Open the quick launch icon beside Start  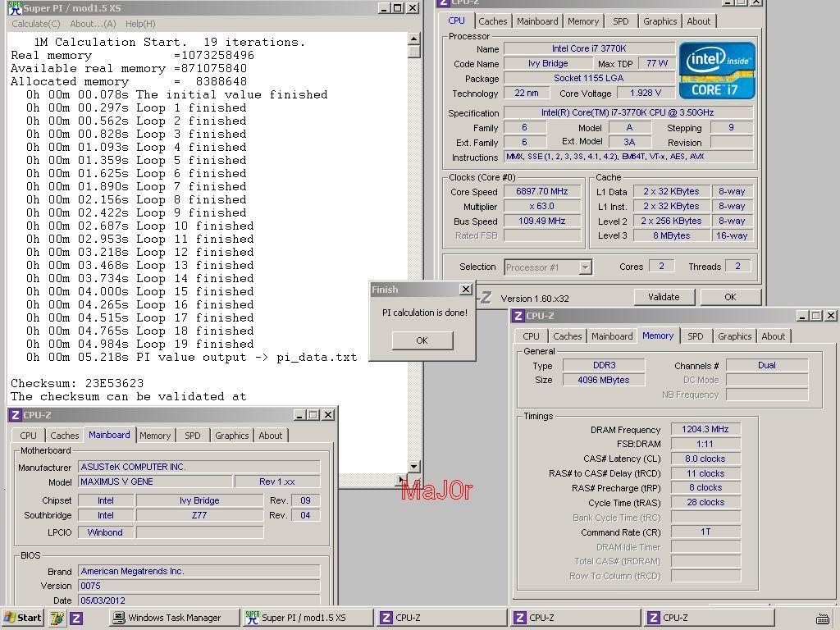point(57,618)
